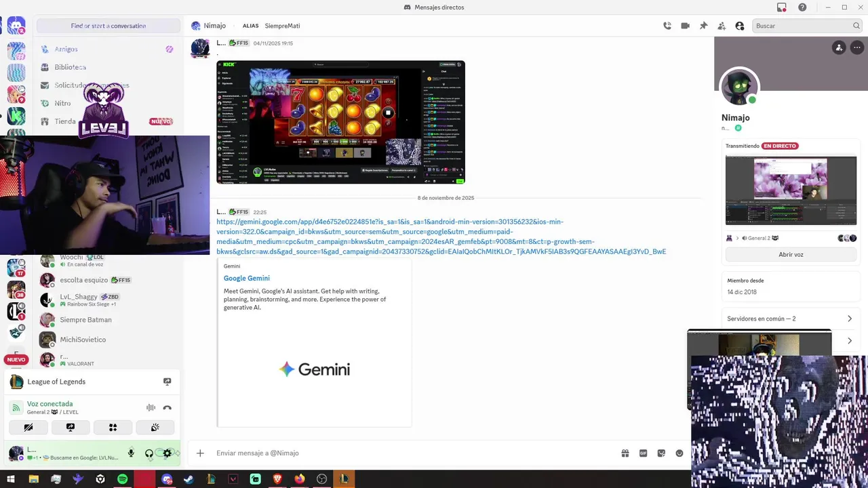Open the message attachment plus button
Image resolution: width=868 pixels, height=488 pixels.
tap(200, 453)
